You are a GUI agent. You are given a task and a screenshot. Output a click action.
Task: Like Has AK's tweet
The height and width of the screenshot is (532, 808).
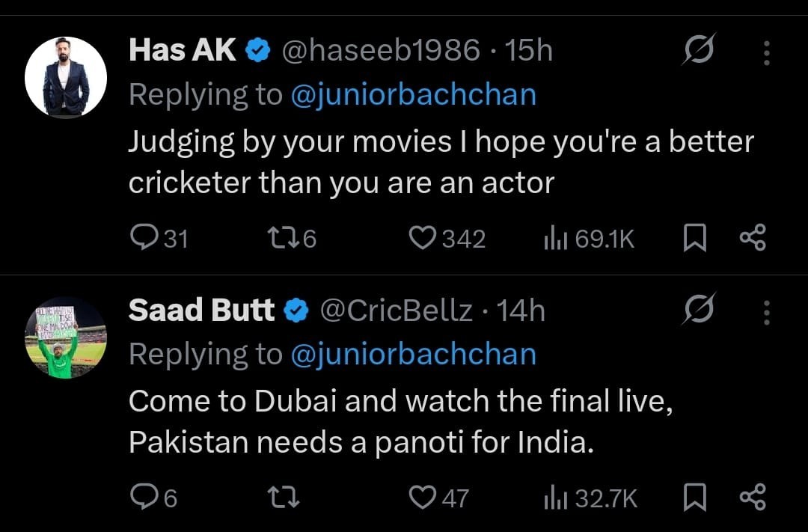(x=422, y=238)
